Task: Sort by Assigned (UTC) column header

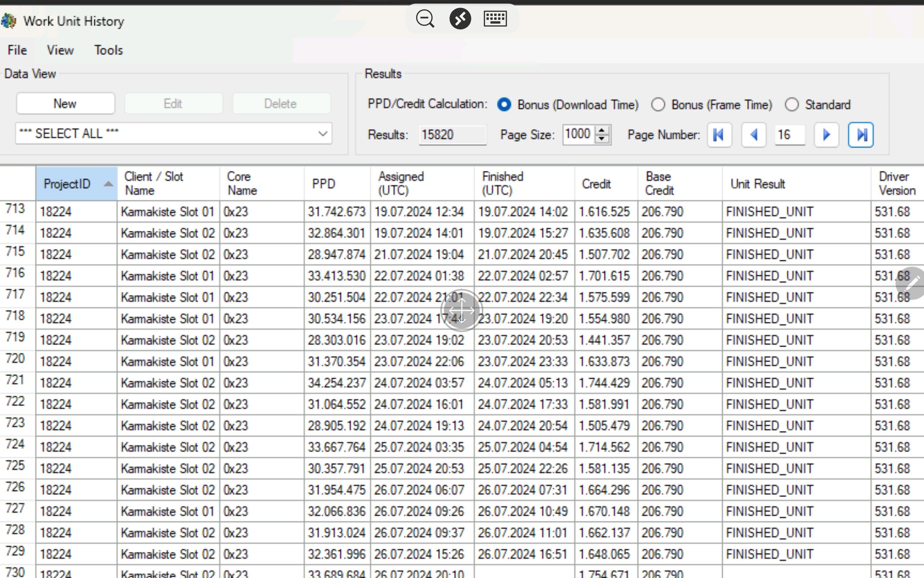Action: (x=422, y=184)
